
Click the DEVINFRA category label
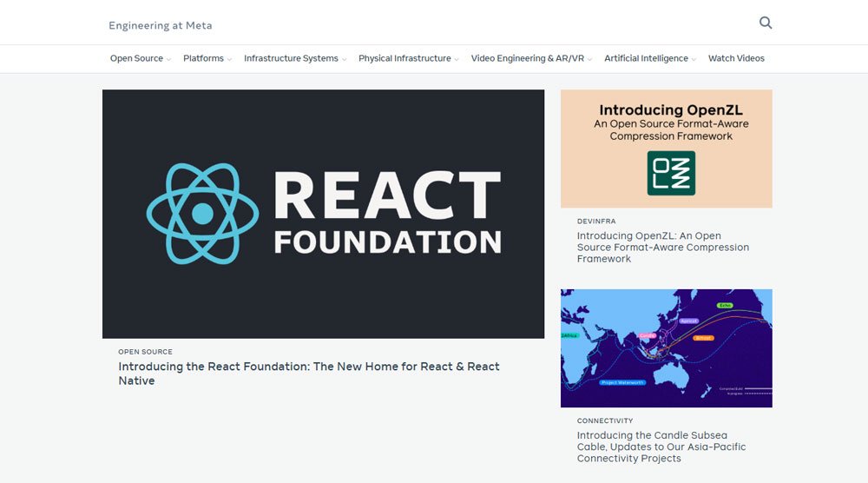coord(596,222)
